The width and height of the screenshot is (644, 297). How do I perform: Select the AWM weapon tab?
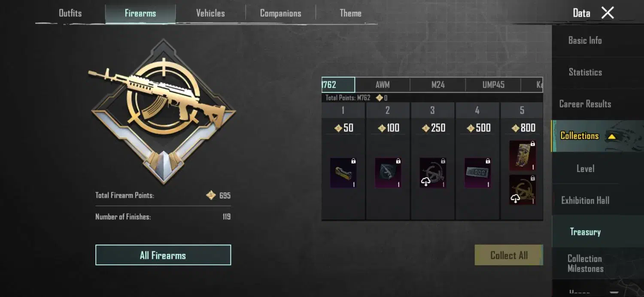(x=383, y=85)
